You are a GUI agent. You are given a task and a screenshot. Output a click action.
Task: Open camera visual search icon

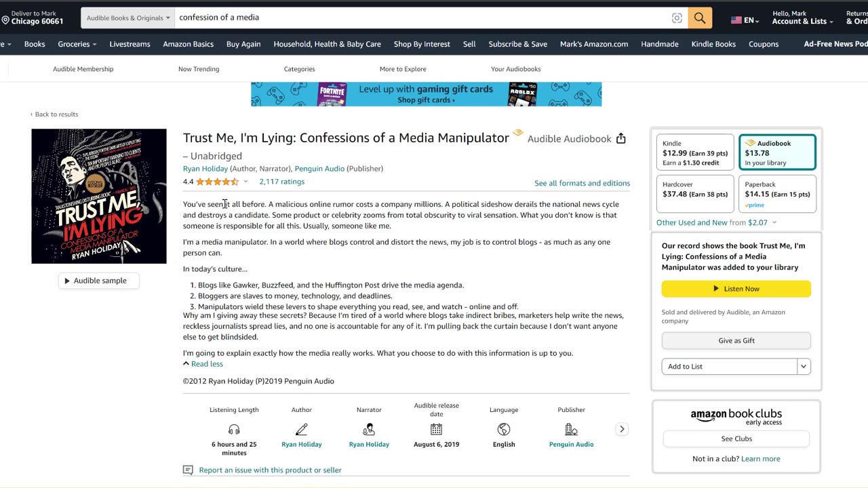pyautogui.click(x=677, y=18)
